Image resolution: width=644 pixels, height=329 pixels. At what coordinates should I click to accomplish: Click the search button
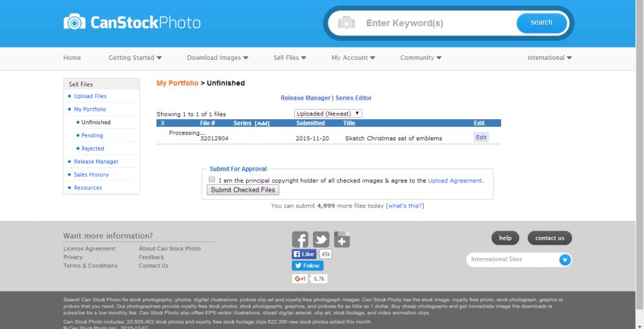tap(542, 23)
